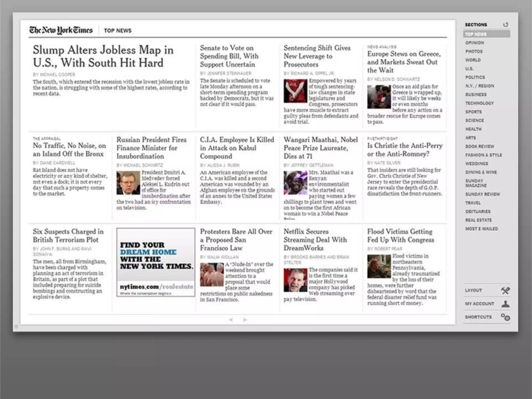Select the Technology section

(479, 103)
